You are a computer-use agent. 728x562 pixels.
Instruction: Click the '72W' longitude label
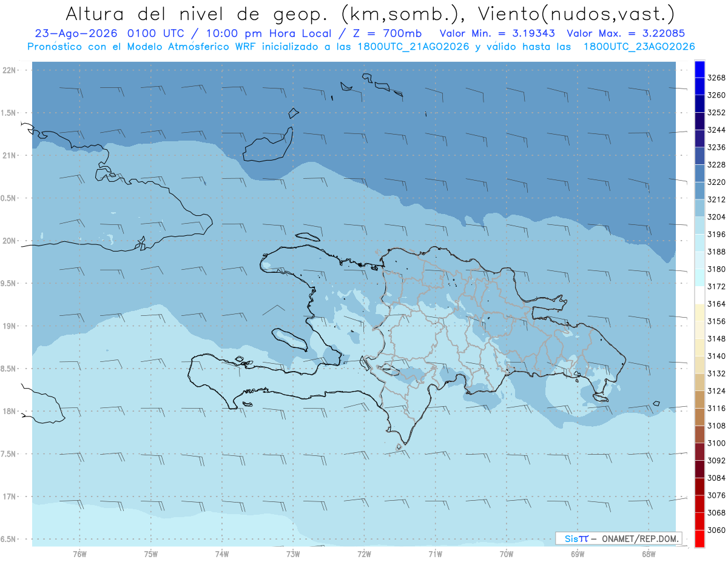tap(365, 554)
